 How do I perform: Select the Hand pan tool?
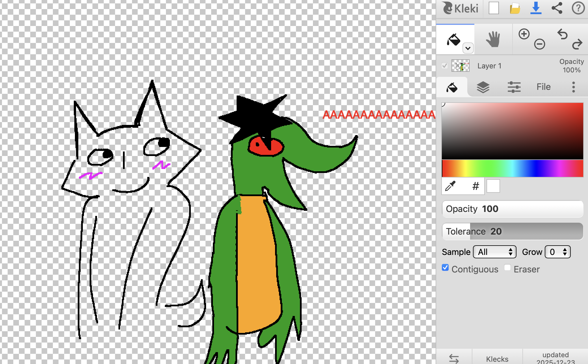coord(493,39)
